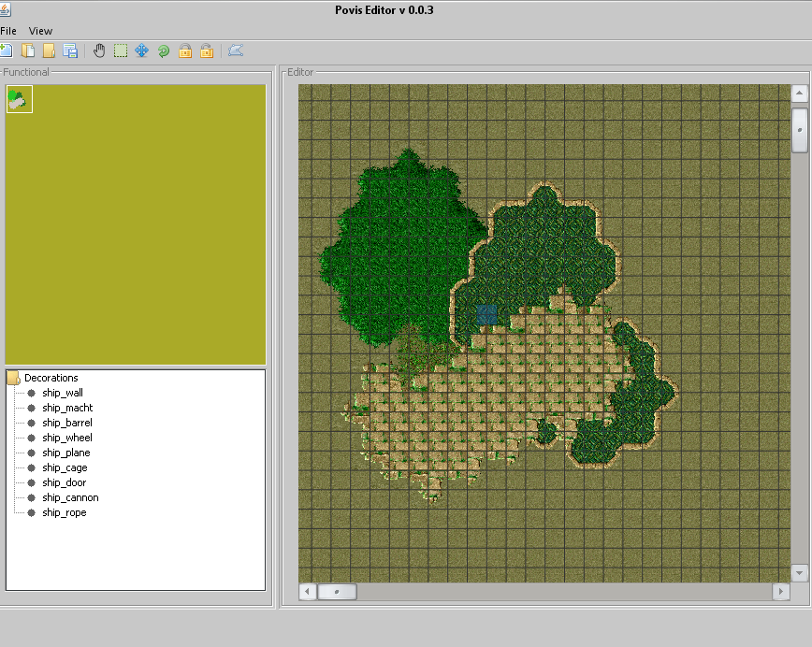Open a file with the folder icon
The width and height of the screenshot is (812, 647).
tap(49, 50)
